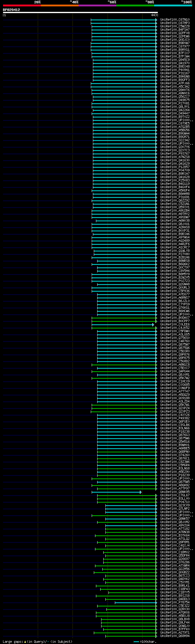
Task: Open hit UniRef100_C6TN10
Action: click(175, 20)
